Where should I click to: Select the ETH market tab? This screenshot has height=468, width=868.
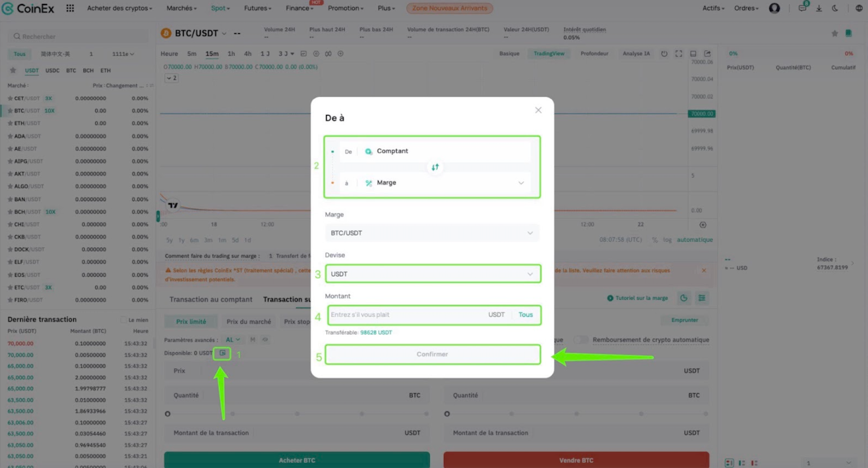106,70
